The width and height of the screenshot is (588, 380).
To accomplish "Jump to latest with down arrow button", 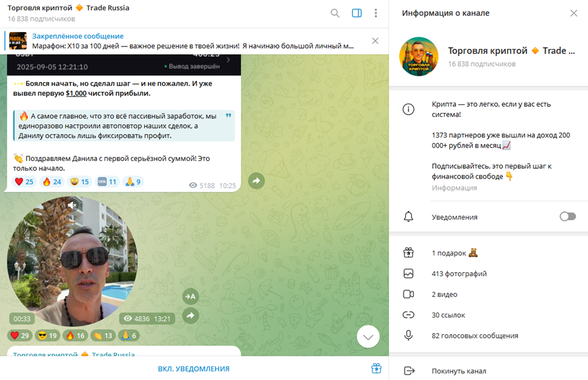I will [x=368, y=337].
